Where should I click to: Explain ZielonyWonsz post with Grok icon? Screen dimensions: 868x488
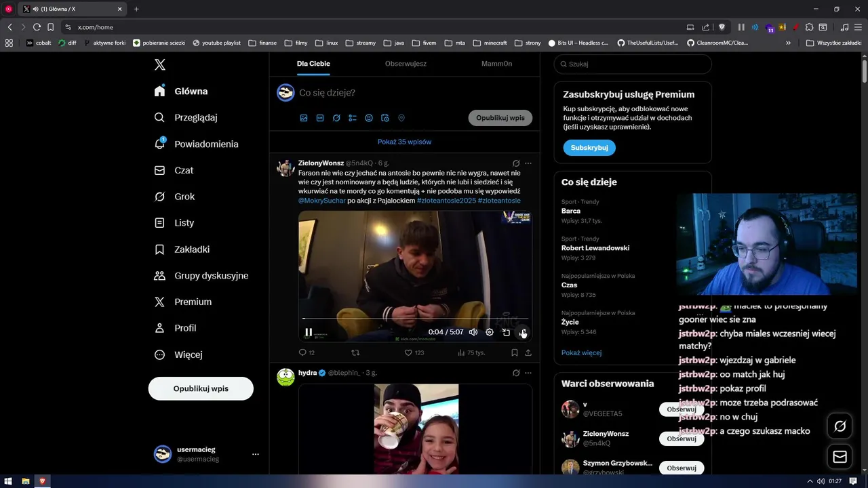[x=516, y=163]
